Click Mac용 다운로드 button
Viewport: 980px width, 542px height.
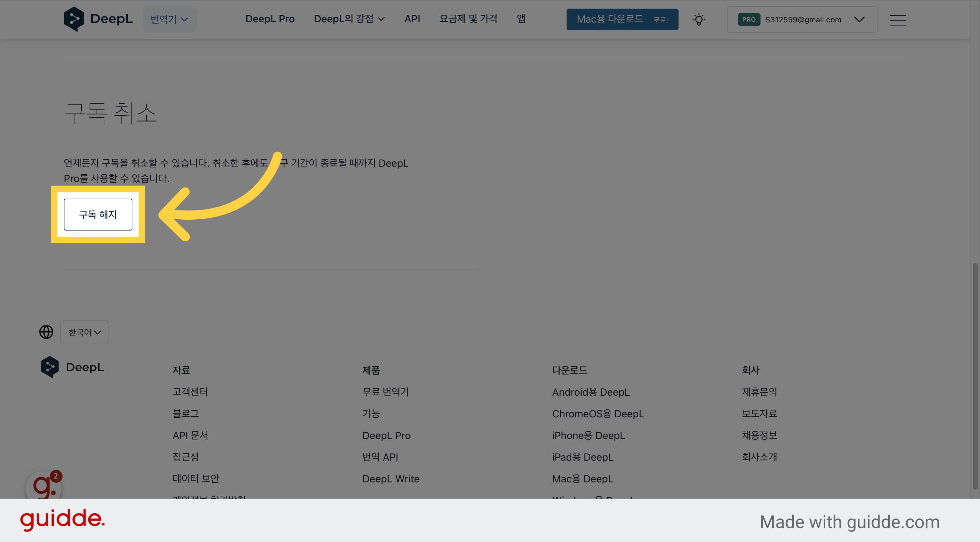click(622, 19)
